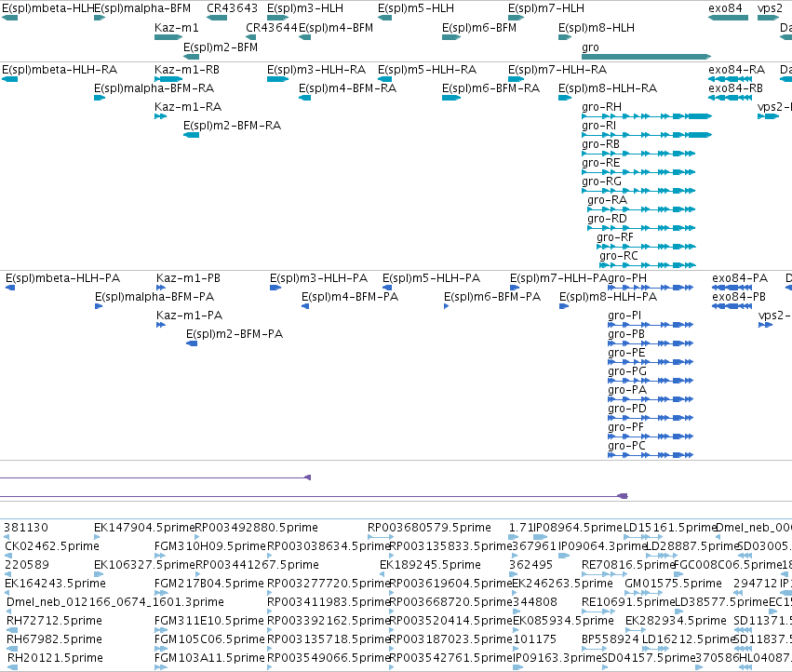Select transcript E(spl)m5-HLH-RA label
Viewport: 792px width, 672px height.
tap(427, 70)
